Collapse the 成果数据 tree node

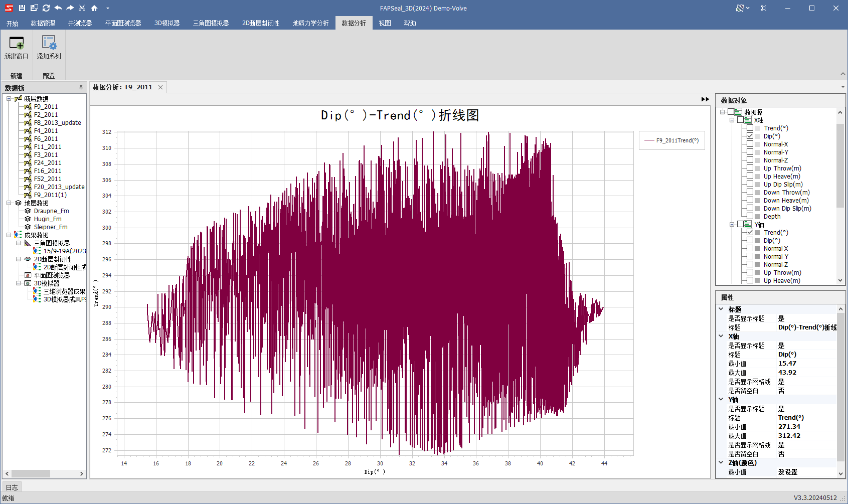[x=9, y=235]
